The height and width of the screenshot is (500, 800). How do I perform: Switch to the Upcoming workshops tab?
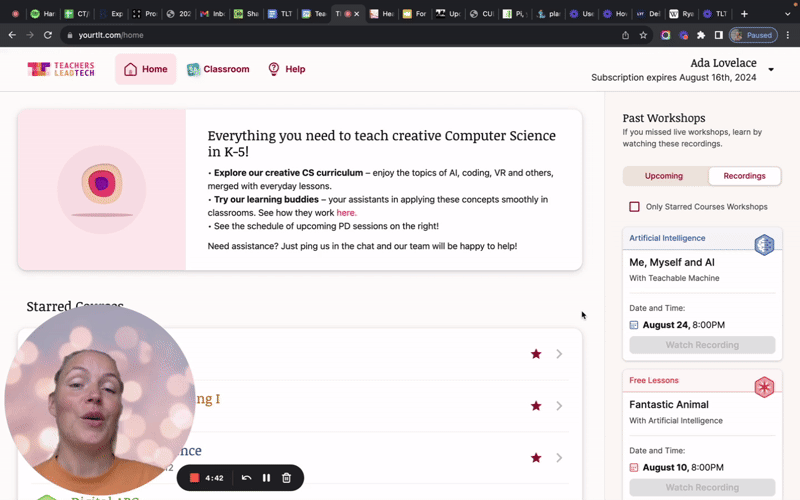coord(664,176)
